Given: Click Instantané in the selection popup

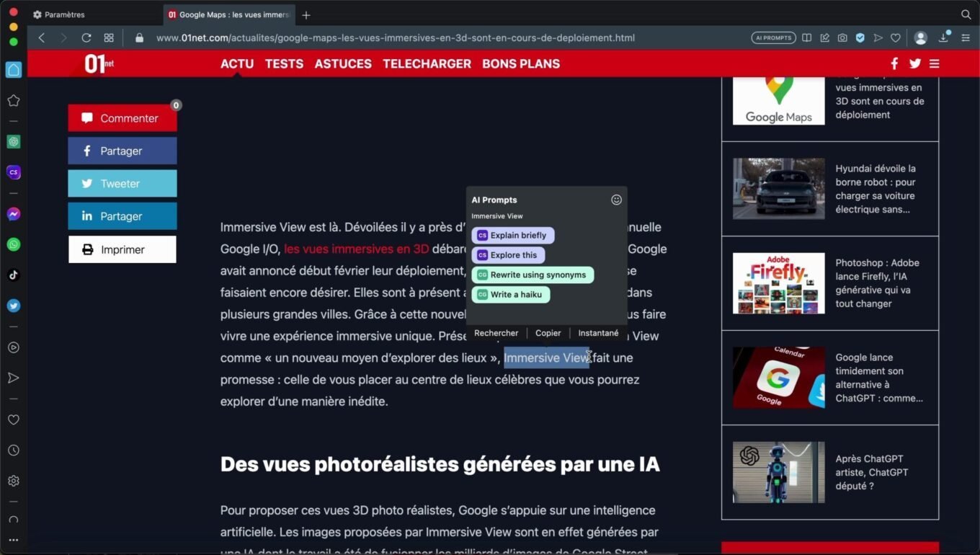Looking at the screenshot, I should tap(598, 333).
